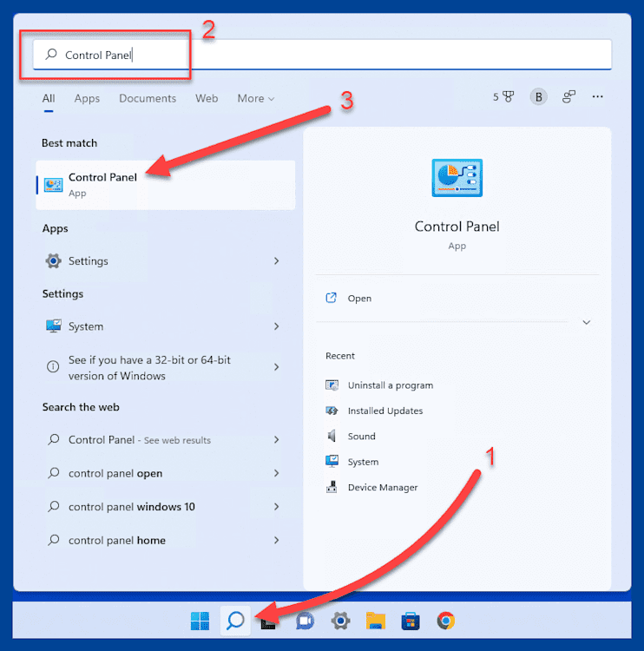Click the Device Manager icon
Viewport: 644px width, 651px height.
click(332, 487)
